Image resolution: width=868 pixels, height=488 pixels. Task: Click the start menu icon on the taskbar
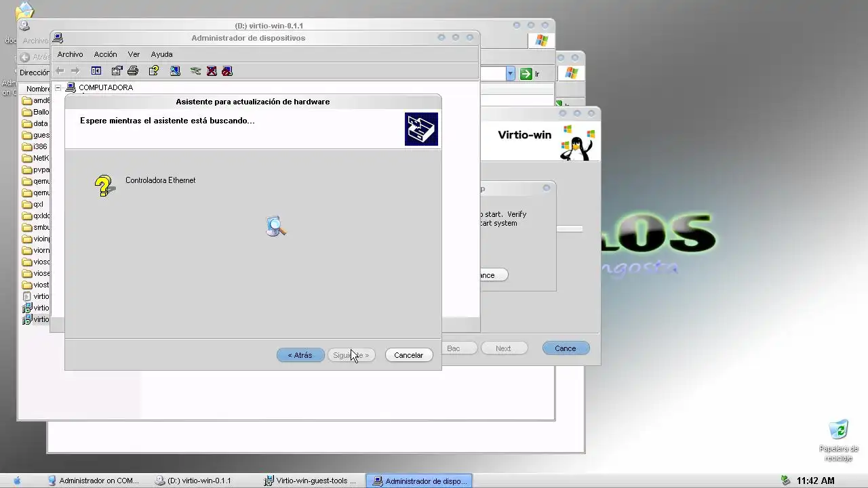(17, 481)
